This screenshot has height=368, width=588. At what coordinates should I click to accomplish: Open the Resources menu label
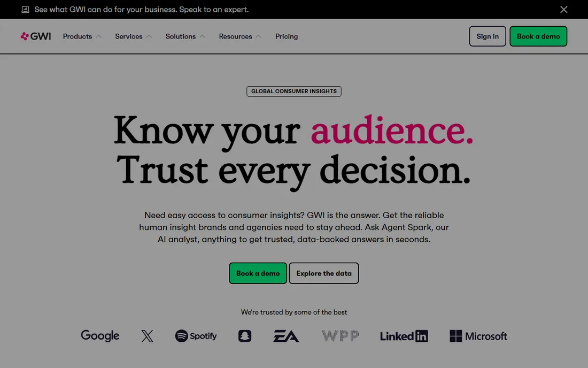236,36
